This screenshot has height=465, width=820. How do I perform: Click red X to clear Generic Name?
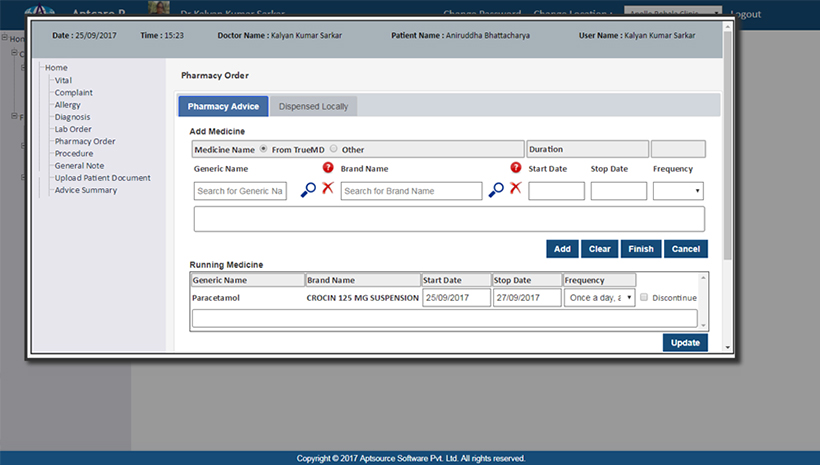[x=327, y=189]
